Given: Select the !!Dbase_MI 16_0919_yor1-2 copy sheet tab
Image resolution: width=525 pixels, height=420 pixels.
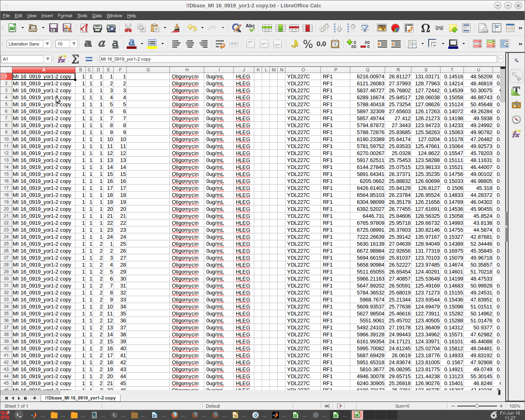Looking at the screenshot, I should (x=80, y=398).
